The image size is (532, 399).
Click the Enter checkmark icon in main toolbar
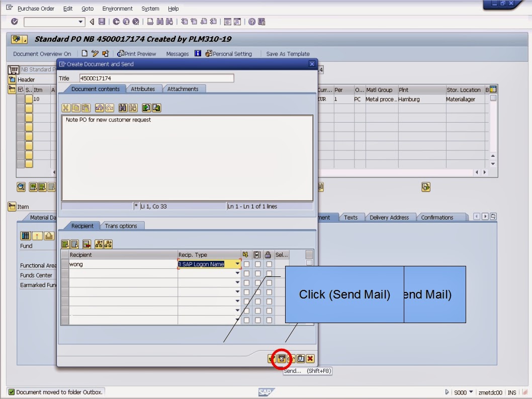pos(14,21)
